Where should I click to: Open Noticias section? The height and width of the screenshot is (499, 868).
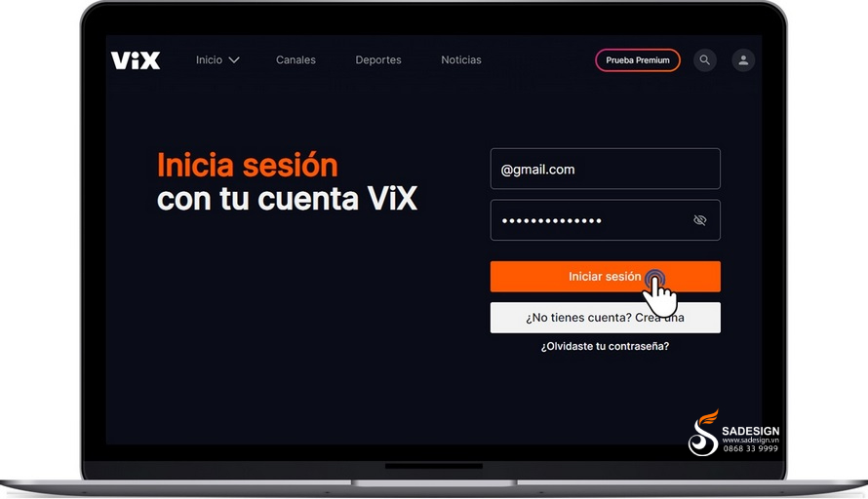pos(461,59)
